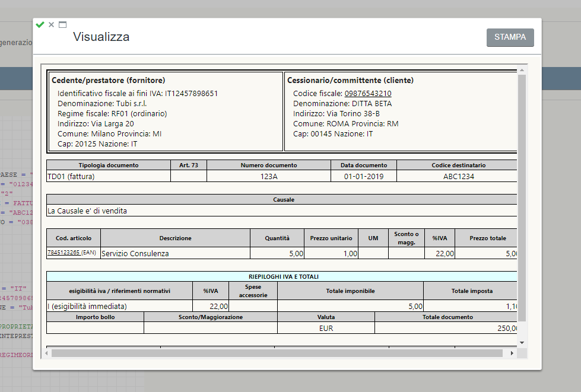
Task: Click 'Cap: 00145 Nazione: IT' line
Action: (x=333, y=133)
